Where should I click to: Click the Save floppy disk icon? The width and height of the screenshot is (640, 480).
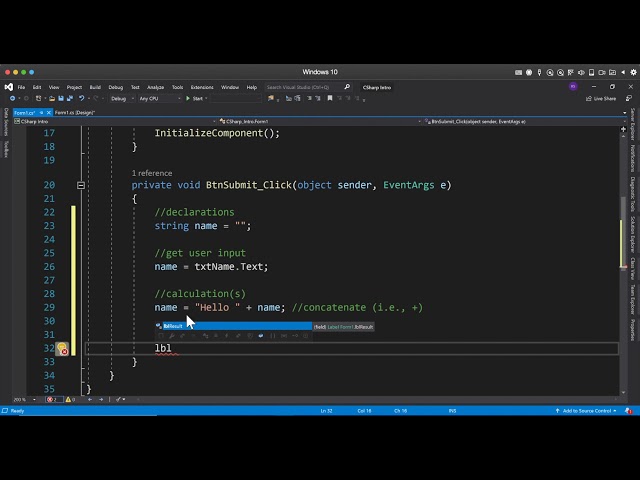coord(61,98)
